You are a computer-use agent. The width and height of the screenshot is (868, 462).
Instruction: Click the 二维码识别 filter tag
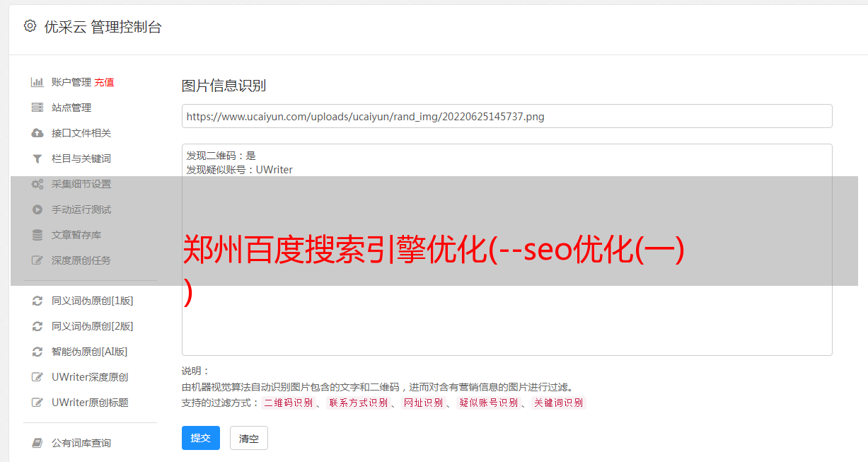coord(288,403)
